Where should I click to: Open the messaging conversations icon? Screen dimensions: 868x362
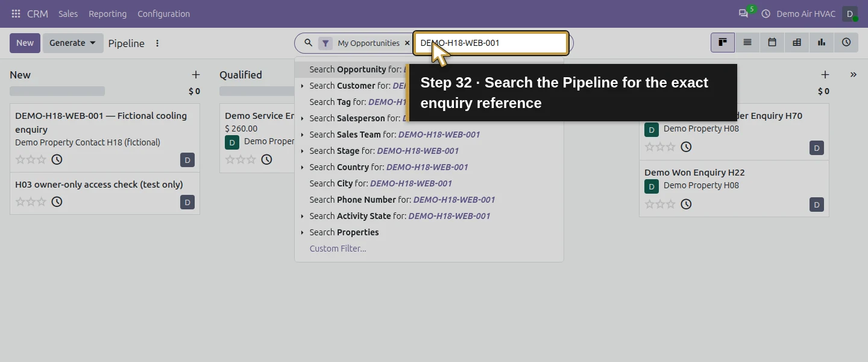click(x=743, y=13)
